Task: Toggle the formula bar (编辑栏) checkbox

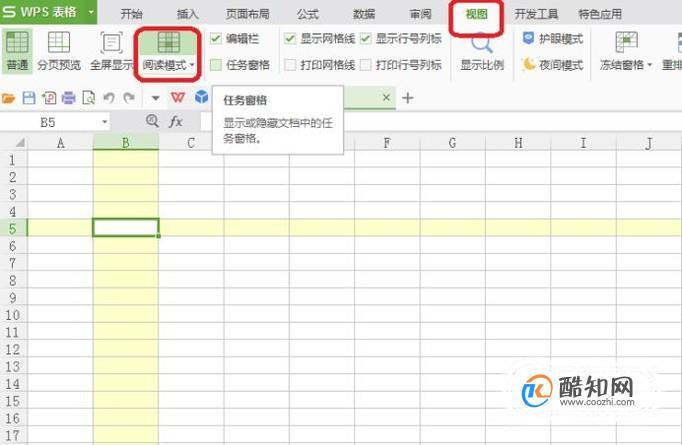Action: coord(216,39)
